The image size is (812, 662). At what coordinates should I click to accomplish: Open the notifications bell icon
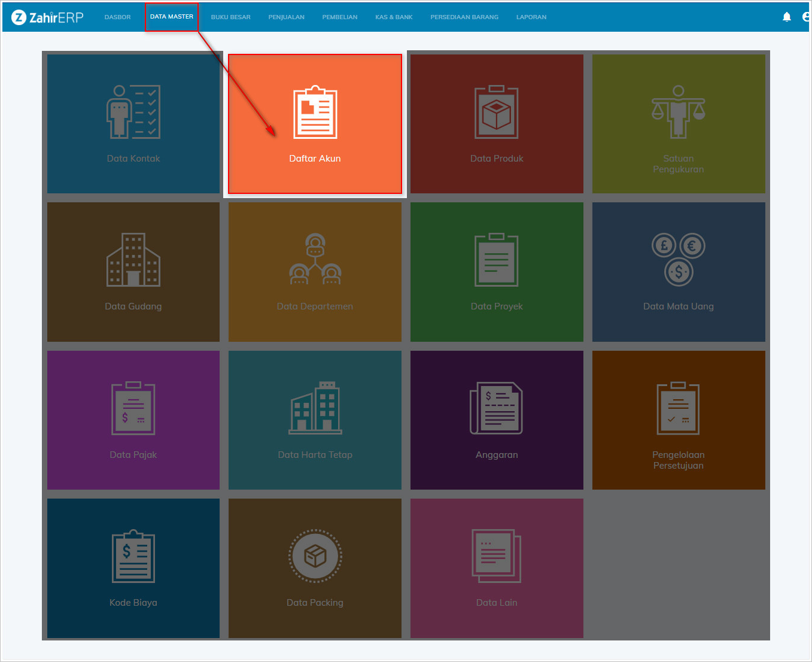click(787, 17)
